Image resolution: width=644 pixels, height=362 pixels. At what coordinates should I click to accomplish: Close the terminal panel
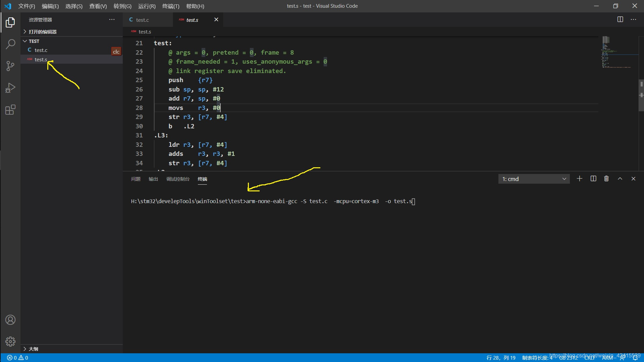click(633, 179)
